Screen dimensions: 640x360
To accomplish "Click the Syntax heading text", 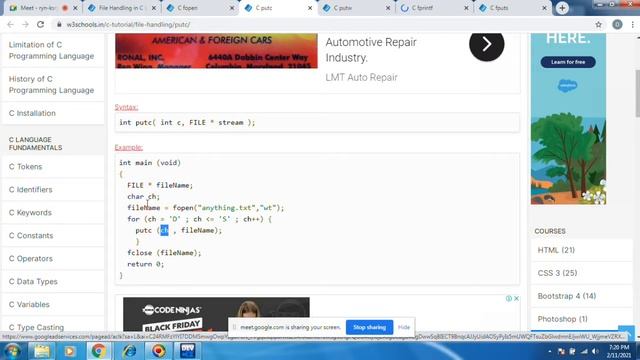I will tap(126, 107).
